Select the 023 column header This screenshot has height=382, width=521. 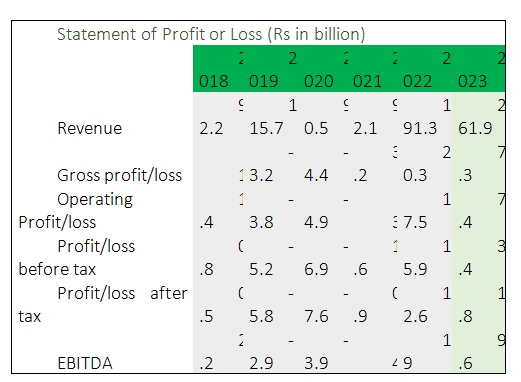[x=472, y=81]
